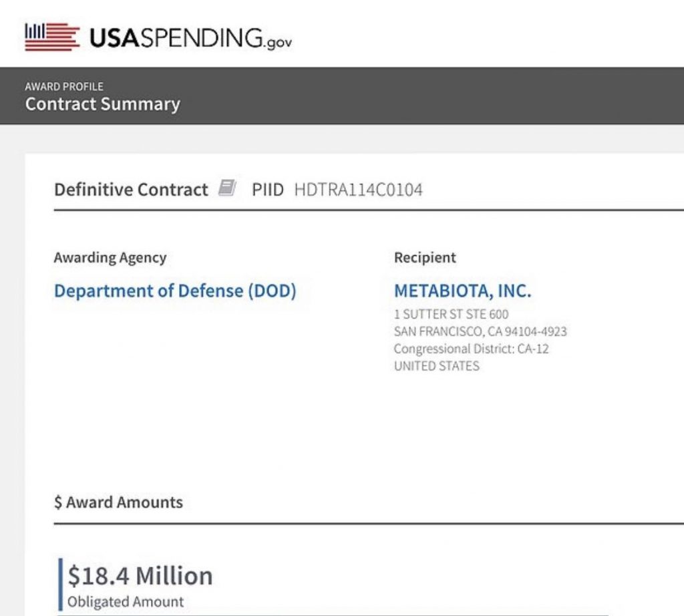Click the Awarding Agency label
The height and width of the screenshot is (616, 684).
point(110,257)
